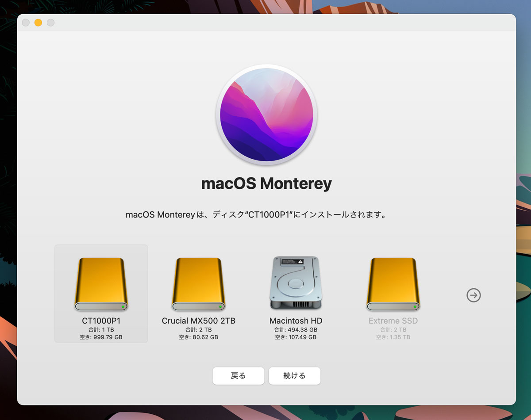Screen dimensions: 531x420
Task: Click the macOS Monterey title heading
Action: [x=266, y=183]
